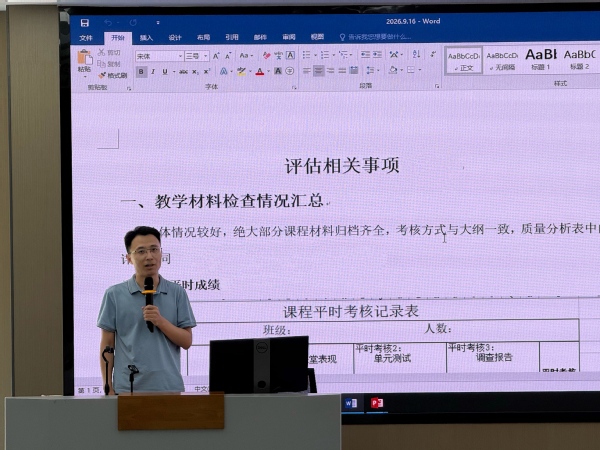Open the 文件 menu tab
This screenshot has width=600, height=450.
click(x=86, y=38)
